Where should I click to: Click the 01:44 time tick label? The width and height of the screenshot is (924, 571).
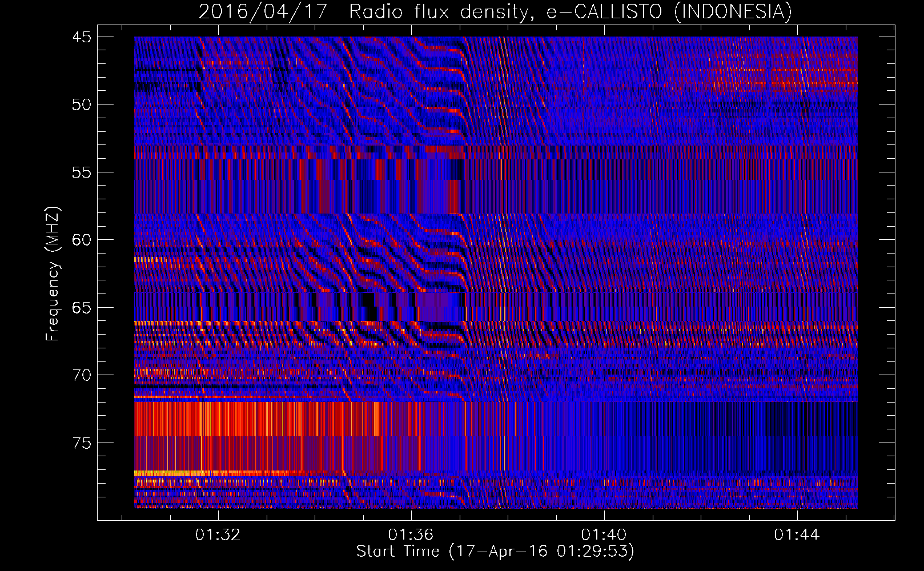click(797, 534)
